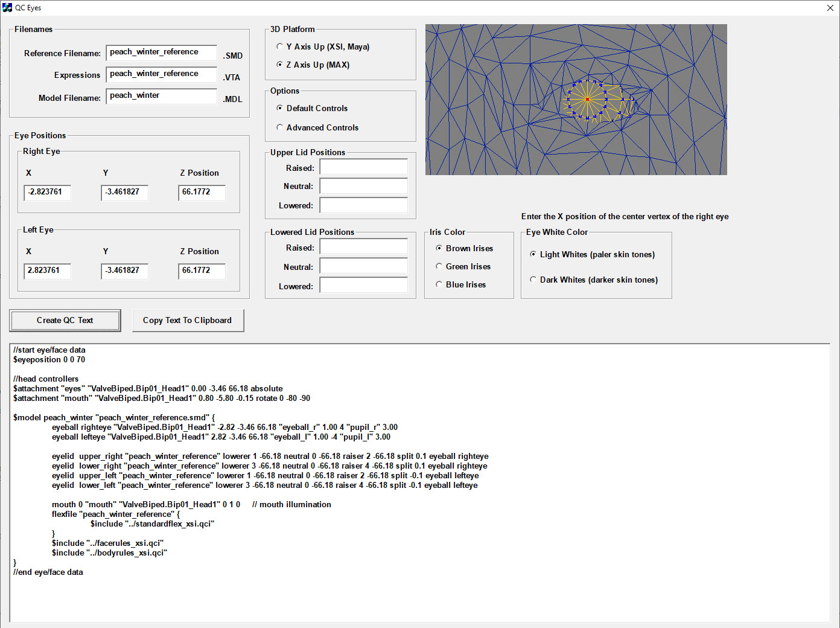
Task: Click the QC Eyes title bar icon
Action: point(7,8)
